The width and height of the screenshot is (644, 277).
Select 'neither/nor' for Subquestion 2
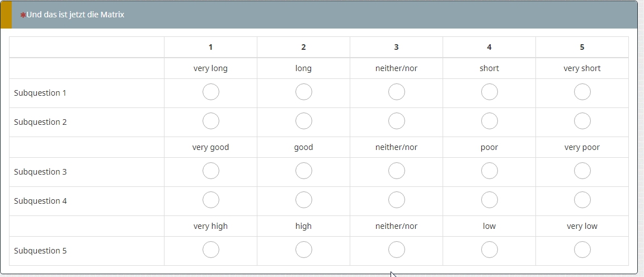click(396, 121)
